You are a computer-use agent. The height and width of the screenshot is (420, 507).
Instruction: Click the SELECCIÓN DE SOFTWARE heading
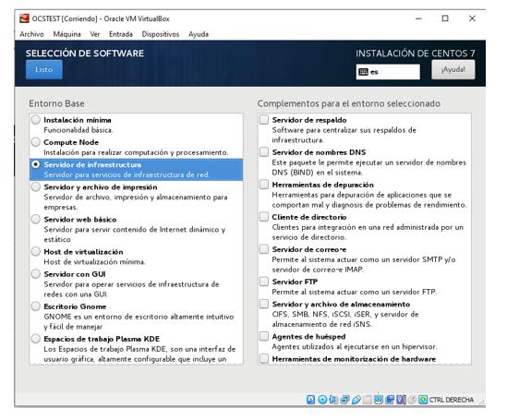85,53
